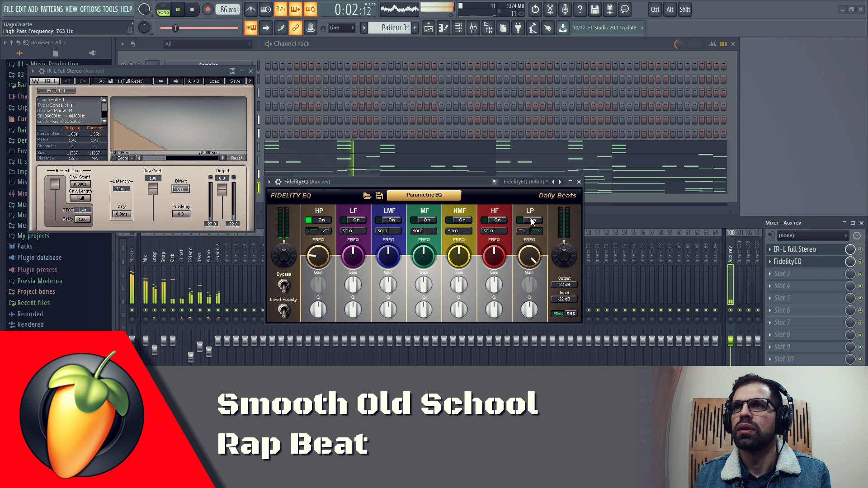Screen dimensions: 868x488
Task: Toggle the HP band On switch
Action: [318, 220]
